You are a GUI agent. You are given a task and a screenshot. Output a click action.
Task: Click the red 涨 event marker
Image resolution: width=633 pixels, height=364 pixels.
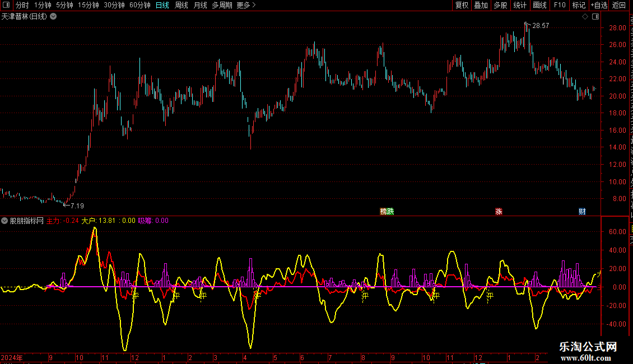point(499,212)
